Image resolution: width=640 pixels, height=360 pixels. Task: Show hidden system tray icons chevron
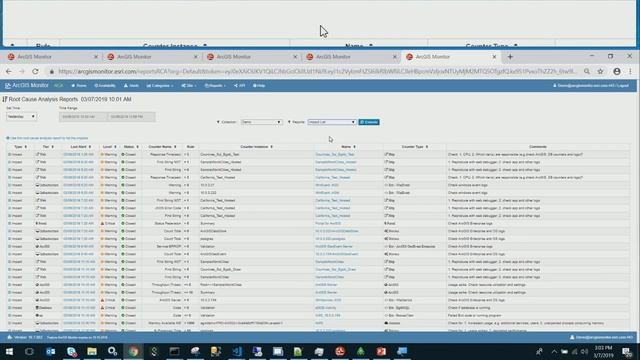554,351
